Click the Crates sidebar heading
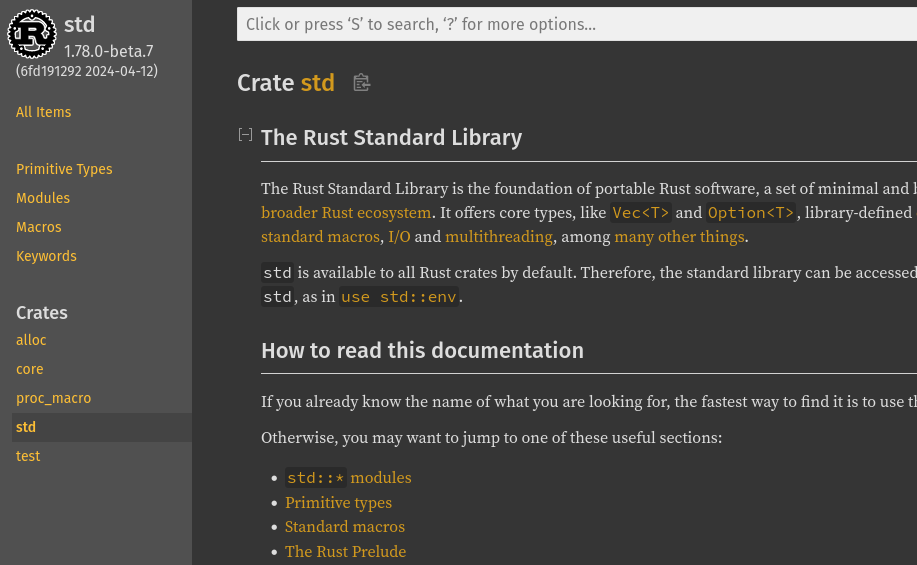The width and height of the screenshot is (917, 565). pyautogui.click(x=42, y=312)
